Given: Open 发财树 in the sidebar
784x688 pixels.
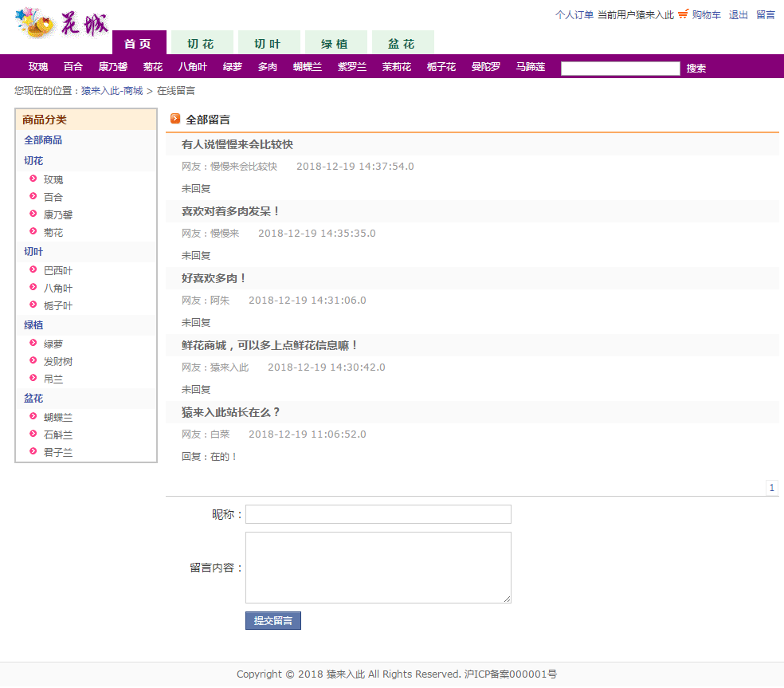Looking at the screenshot, I should 58,361.
